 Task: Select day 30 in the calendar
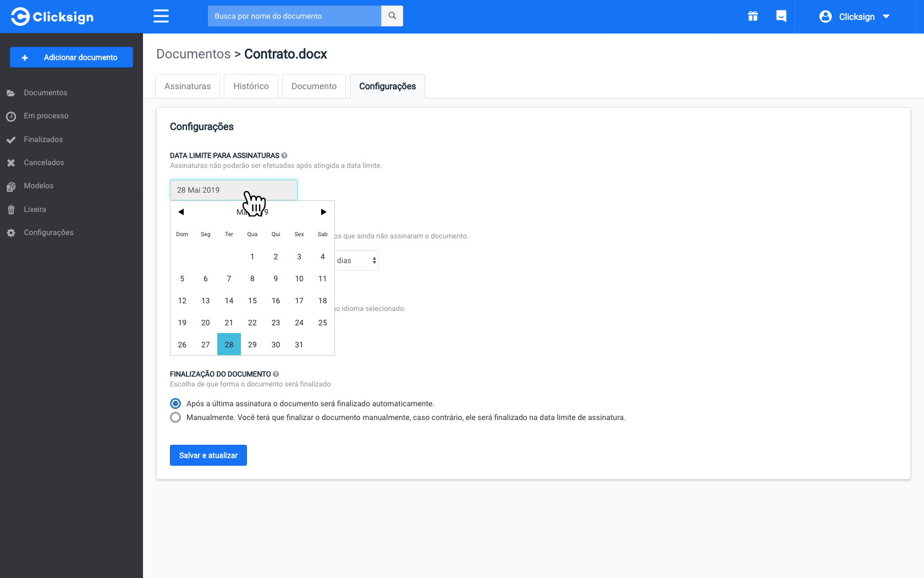point(276,345)
